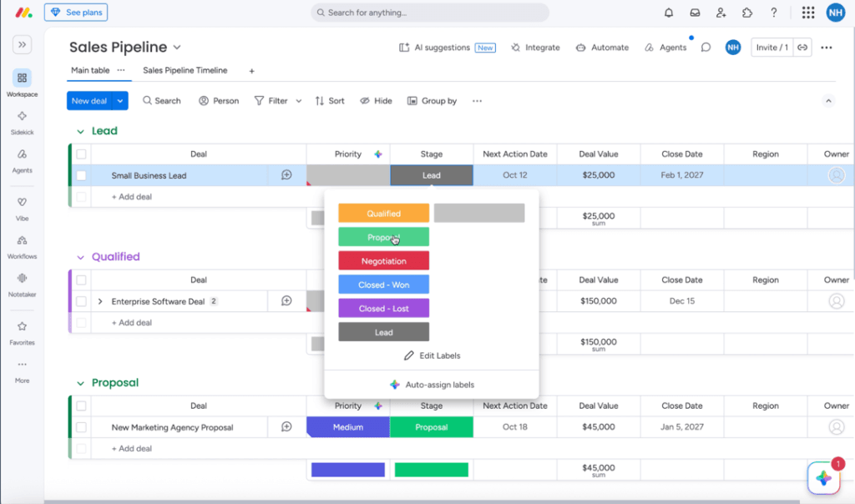Click the AI sparkle assistant floating button

point(823,478)
